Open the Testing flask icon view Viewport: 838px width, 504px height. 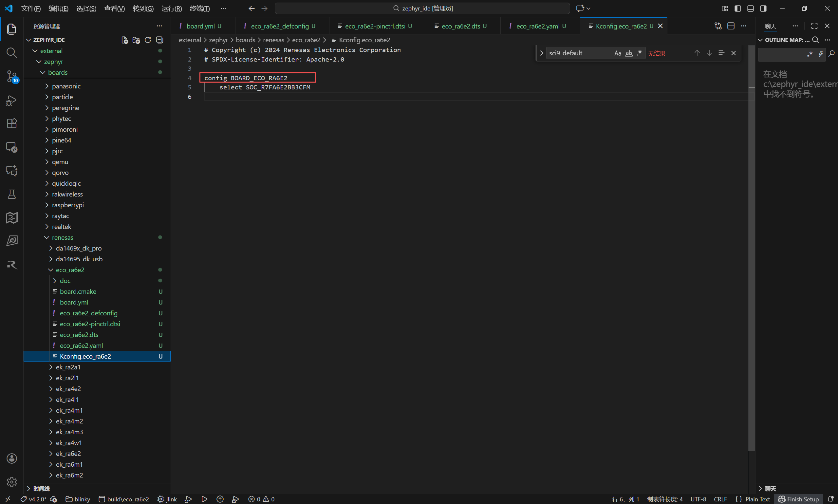[x=11, y=194]
